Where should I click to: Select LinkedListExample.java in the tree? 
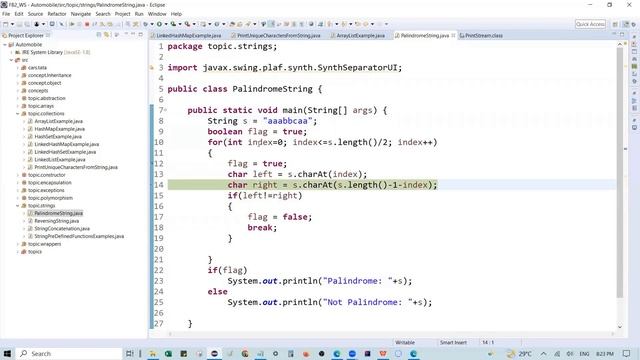[x=60, y=160]
